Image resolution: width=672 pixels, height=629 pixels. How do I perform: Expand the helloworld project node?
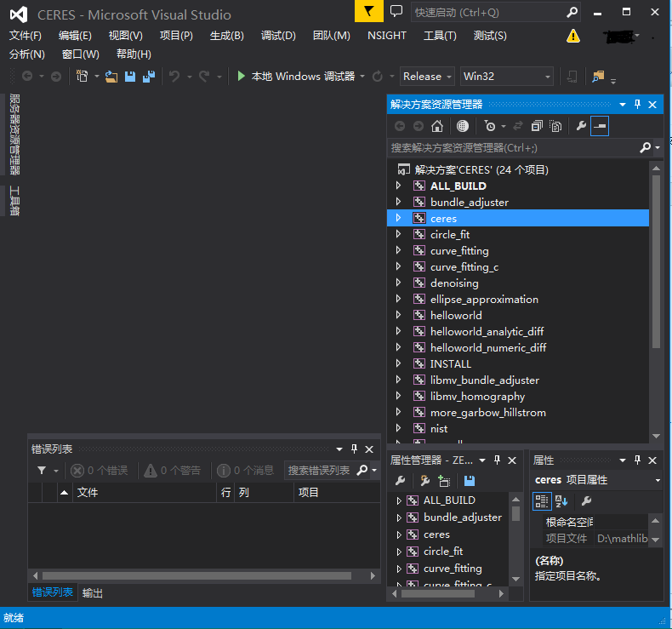coord(398,315)
